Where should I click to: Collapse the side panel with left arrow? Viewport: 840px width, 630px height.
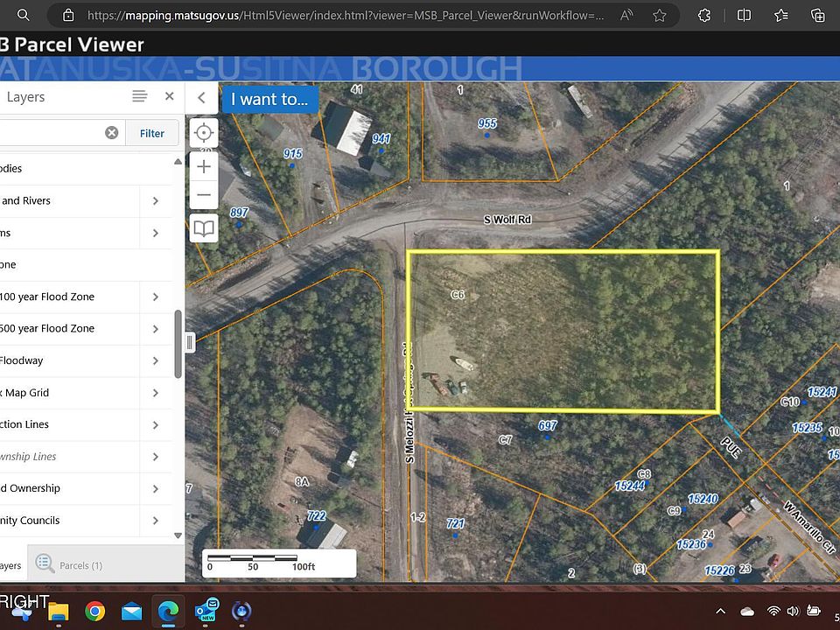pyautogui.click(x=202, y=98)
